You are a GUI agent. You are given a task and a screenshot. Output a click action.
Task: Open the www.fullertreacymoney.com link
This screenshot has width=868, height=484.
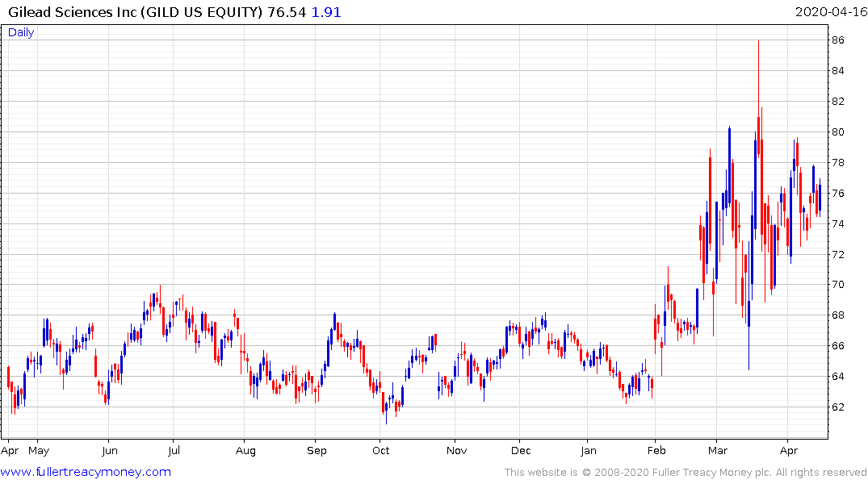(x=86, y=472)
